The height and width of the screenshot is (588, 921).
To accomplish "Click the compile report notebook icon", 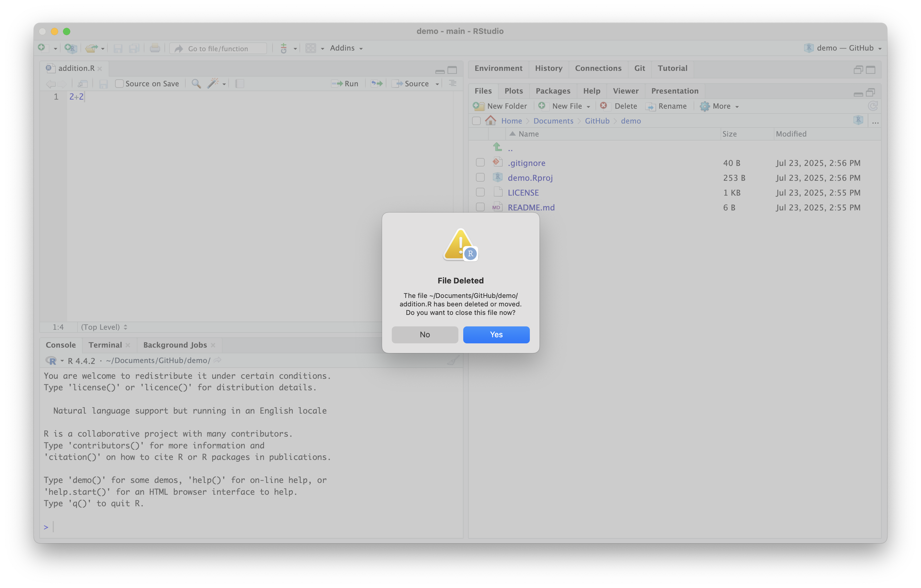I will pyautogui.click(x=240, y=83).
